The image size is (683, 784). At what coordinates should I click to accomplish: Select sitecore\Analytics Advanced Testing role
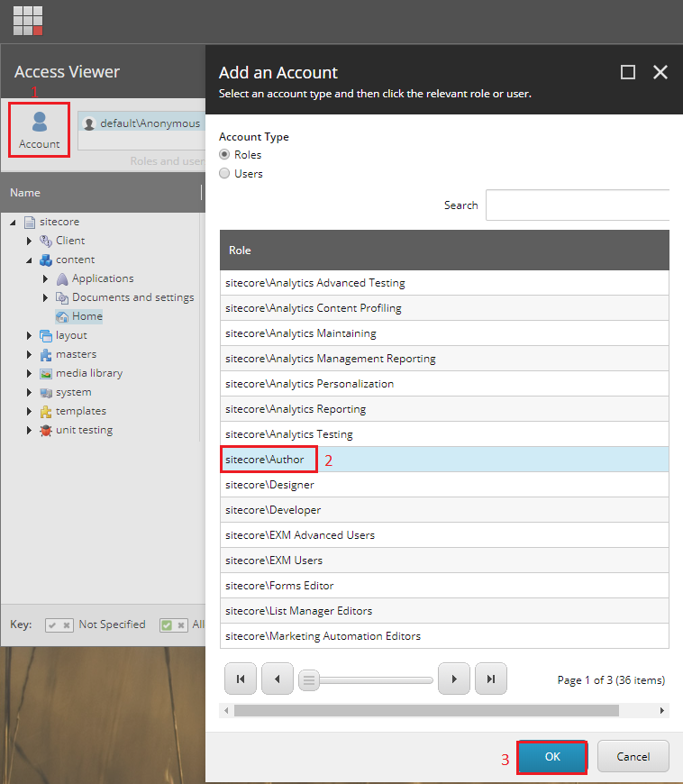tap(444, 283)
